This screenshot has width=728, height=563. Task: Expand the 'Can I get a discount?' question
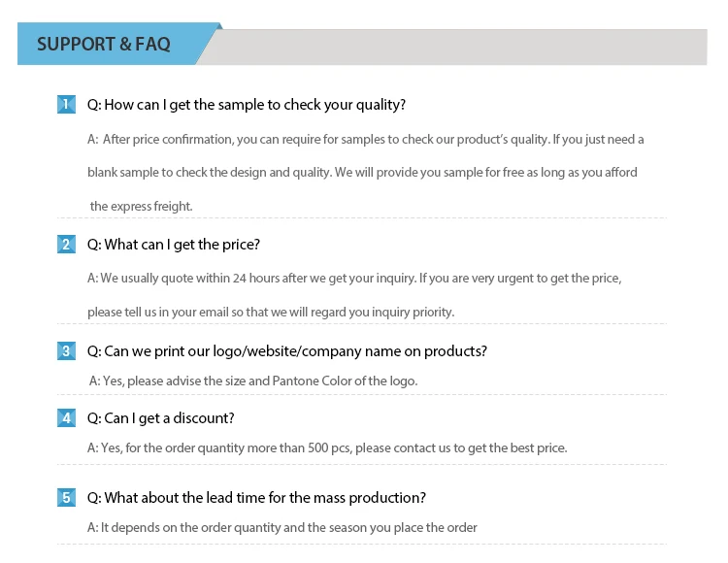coord(161,418)
